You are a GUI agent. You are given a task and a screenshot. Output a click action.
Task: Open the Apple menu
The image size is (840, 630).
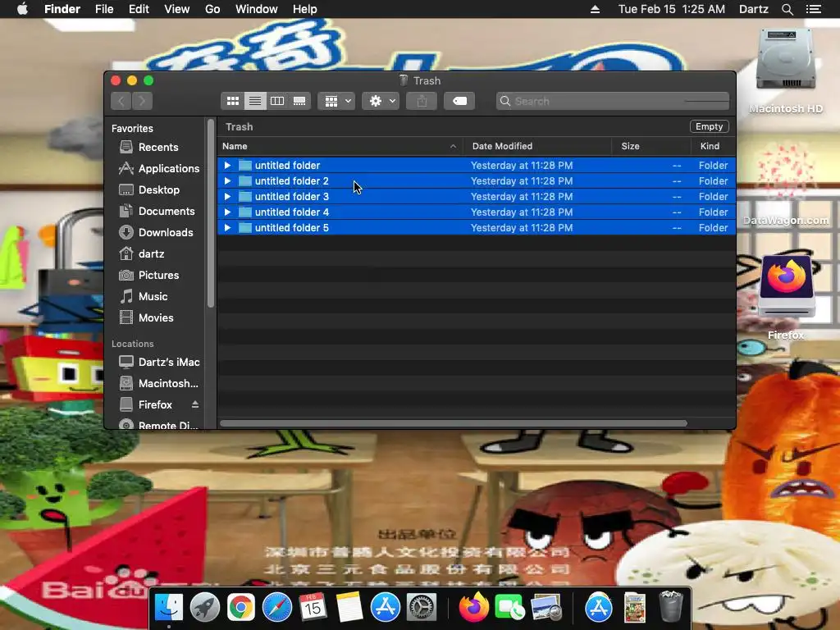tap(22, 9)
